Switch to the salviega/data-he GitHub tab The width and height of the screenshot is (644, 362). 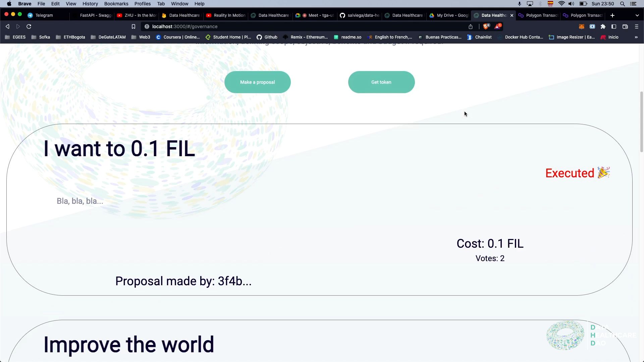[x=360, y=15]
